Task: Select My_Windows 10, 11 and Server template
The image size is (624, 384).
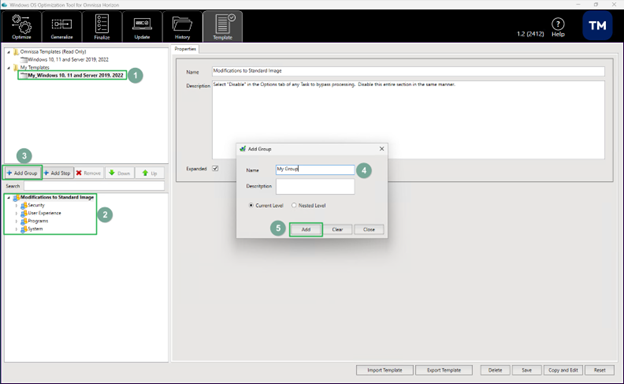Action: 75,75
